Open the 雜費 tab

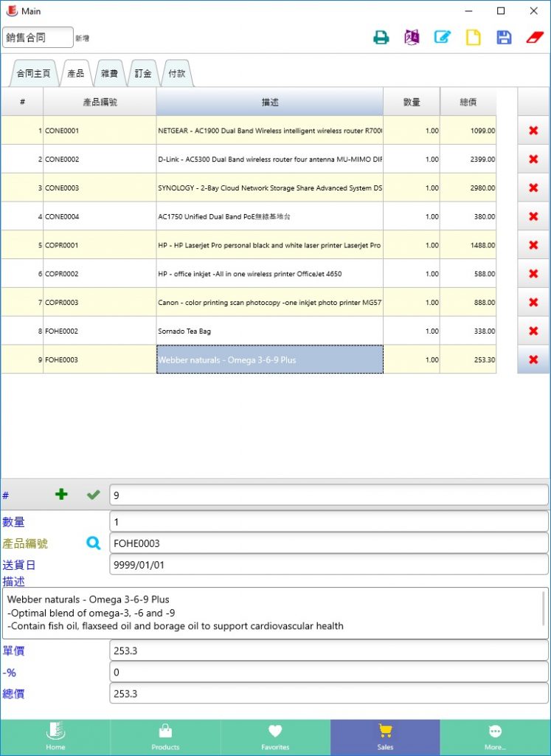pyautogui.click(x=109, y=74)
